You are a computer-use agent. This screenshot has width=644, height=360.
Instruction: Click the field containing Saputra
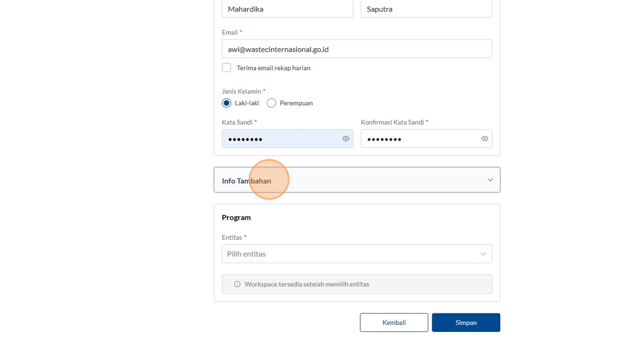point(426,9)
